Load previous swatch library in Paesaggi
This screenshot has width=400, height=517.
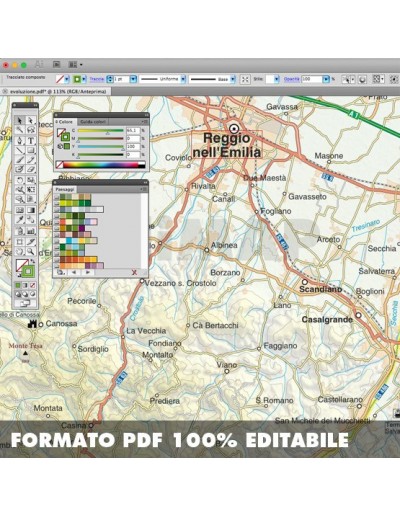(74, 272)
